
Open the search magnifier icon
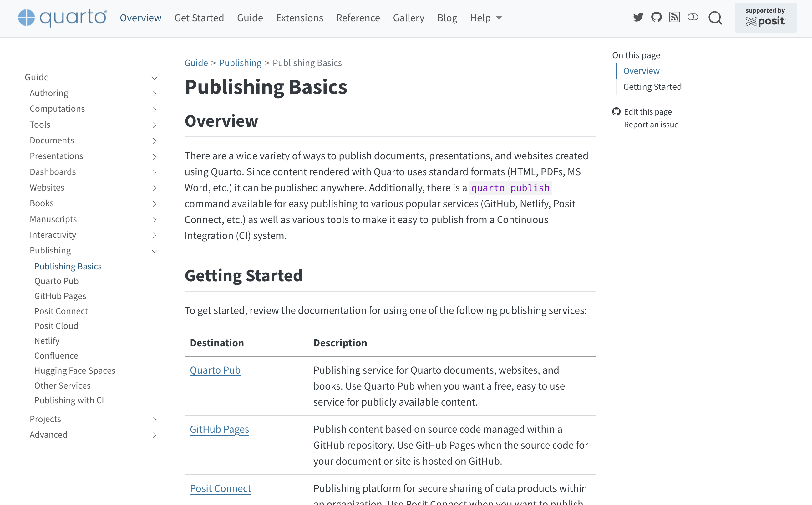715,18
